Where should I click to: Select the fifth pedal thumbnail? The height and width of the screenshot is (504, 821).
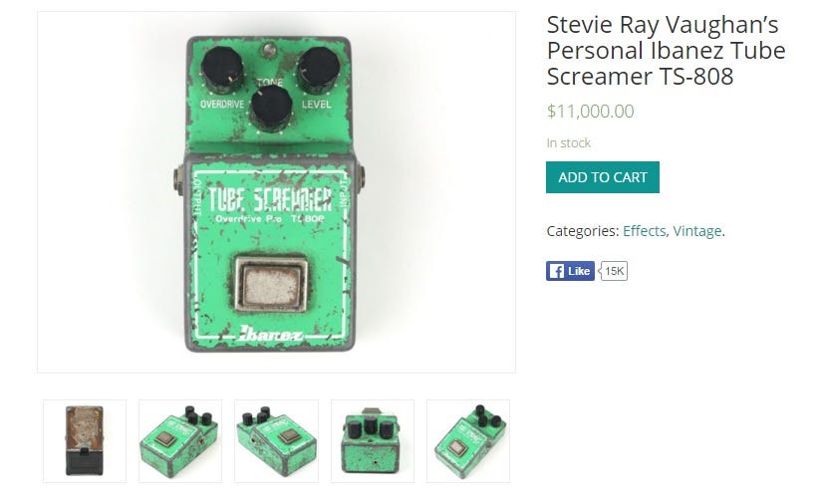pyautogui.click(x=468, y=440)
